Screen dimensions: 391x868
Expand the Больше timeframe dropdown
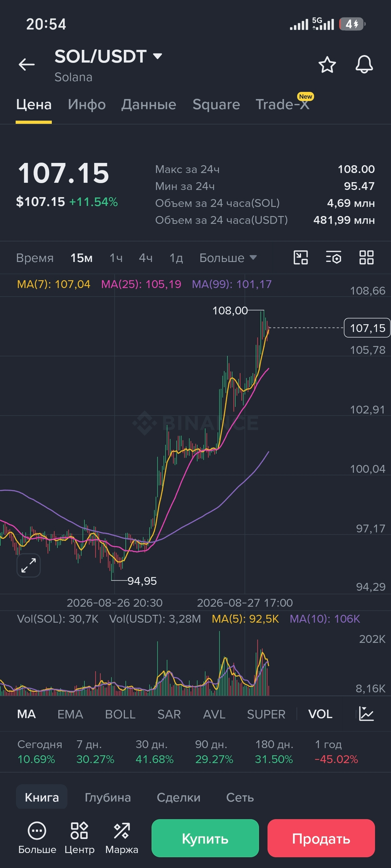pos(228,258)
